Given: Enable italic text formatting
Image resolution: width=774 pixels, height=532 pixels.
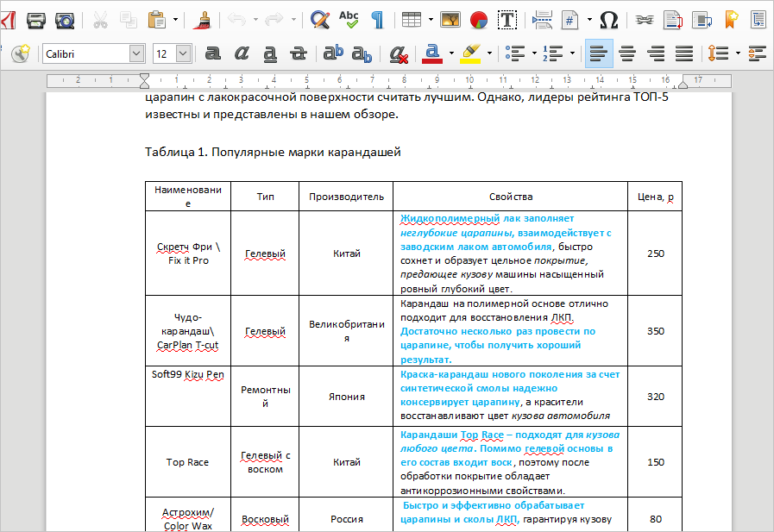Looking at the screenshot, I should [242, 53].
